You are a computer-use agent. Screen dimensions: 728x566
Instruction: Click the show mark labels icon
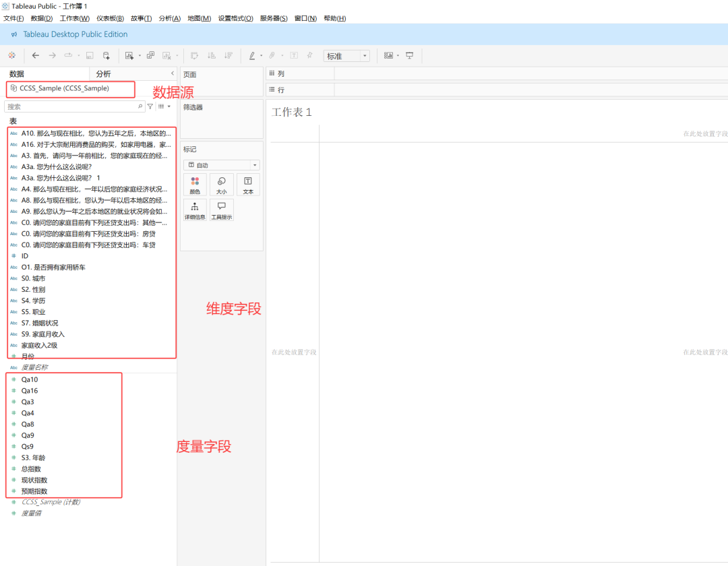coord(294,55)
